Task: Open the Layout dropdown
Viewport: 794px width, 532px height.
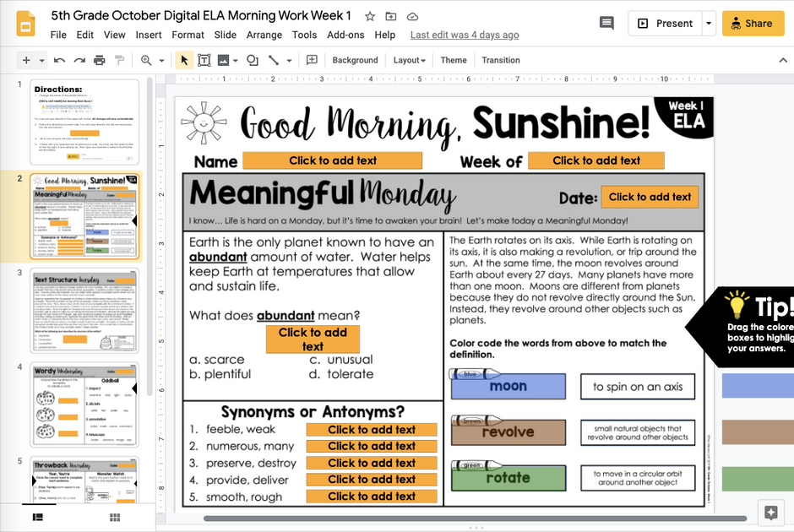Action: point(409,60)
